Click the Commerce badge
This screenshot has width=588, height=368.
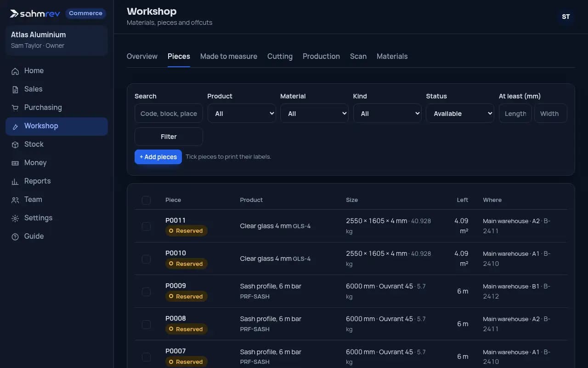pyautogui.click(x=85, y=13)
